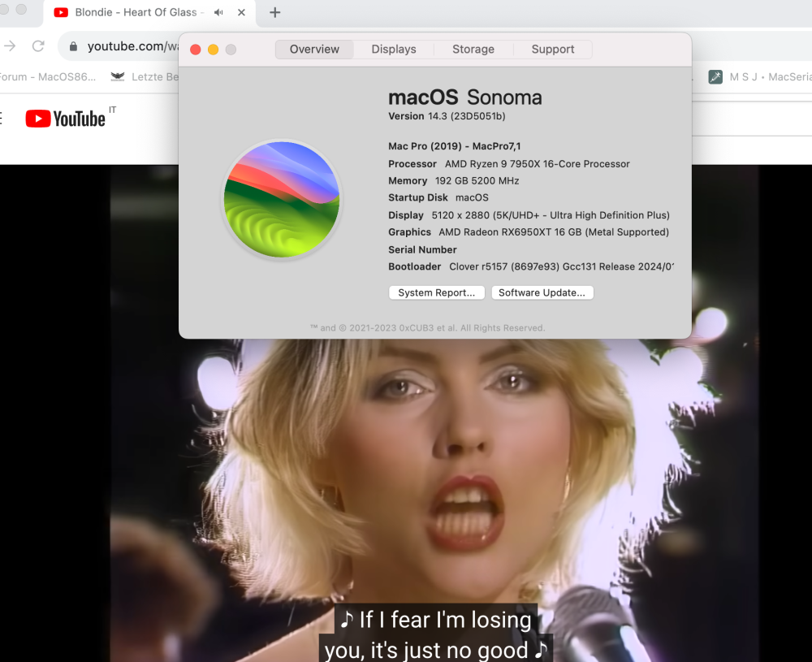The width and height of the screenshot is (812, 662).
Task: Click the Mac Pro (2019) - MacPro7,1 text
Action: [x=455, y=146]
